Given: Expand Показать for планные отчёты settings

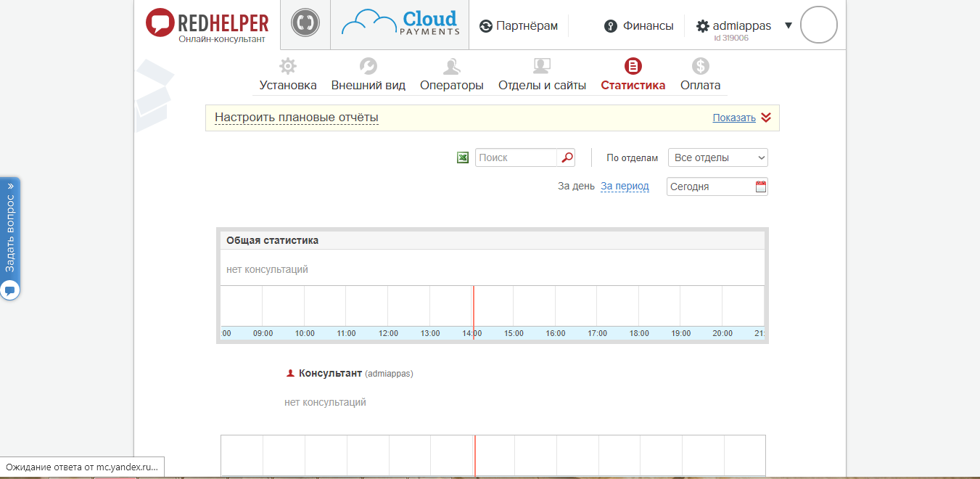Looking at the screenshot, I should click(x=735, y=117).
